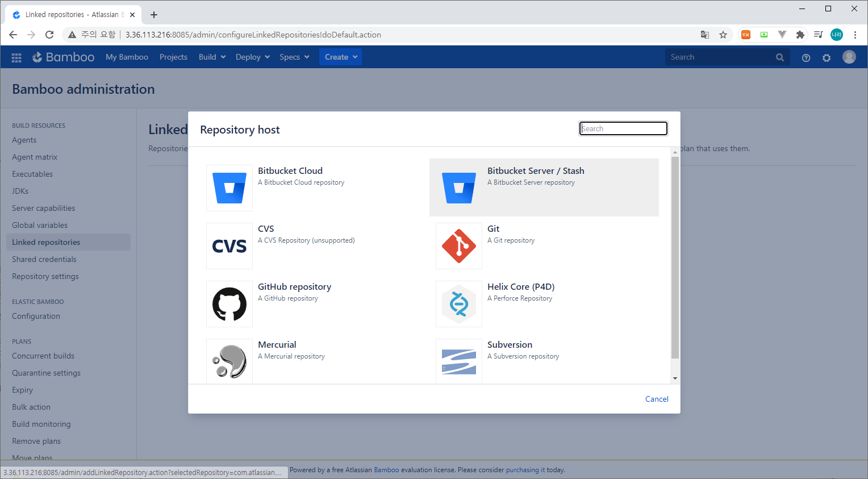
Task: Open the Bamboo app switcher grid icon
Action: [x=16, y=57]
